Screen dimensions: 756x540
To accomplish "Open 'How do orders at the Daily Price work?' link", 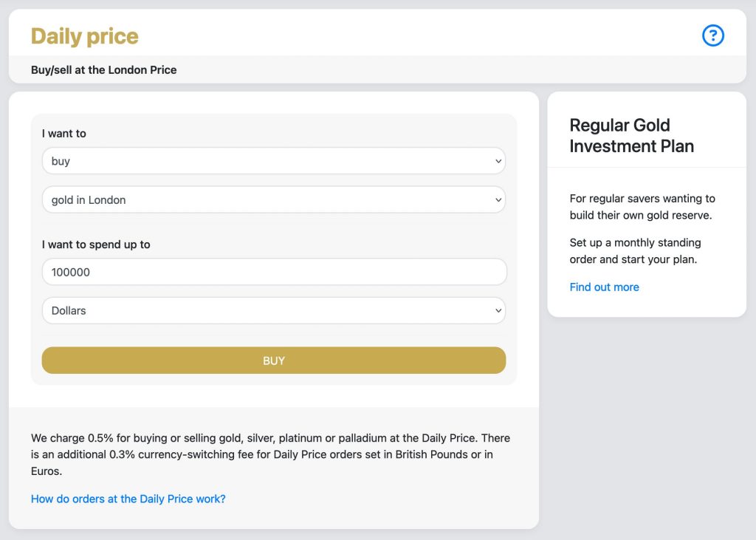I will pyautogui.click(x=128, y=499).
